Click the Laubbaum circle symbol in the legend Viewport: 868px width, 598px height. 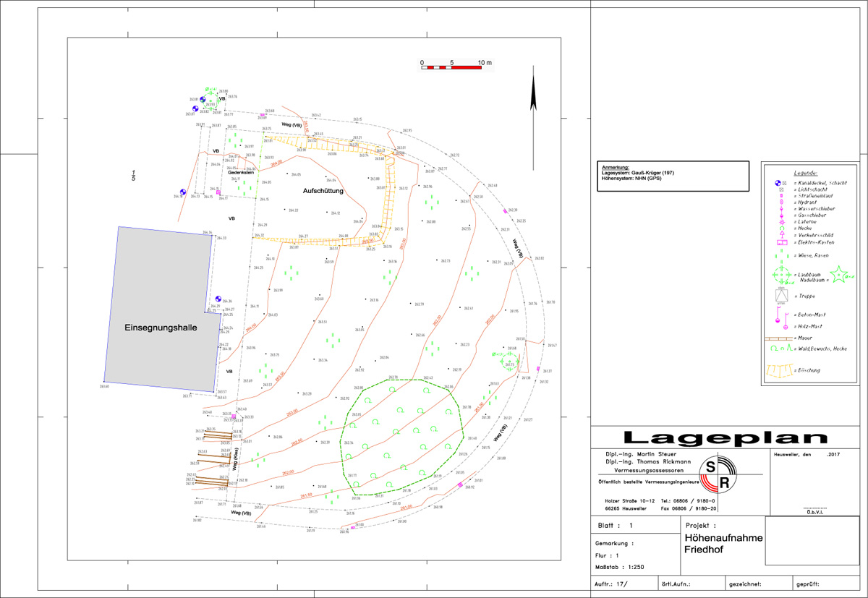pyautogui.click(x=782, y=274)
